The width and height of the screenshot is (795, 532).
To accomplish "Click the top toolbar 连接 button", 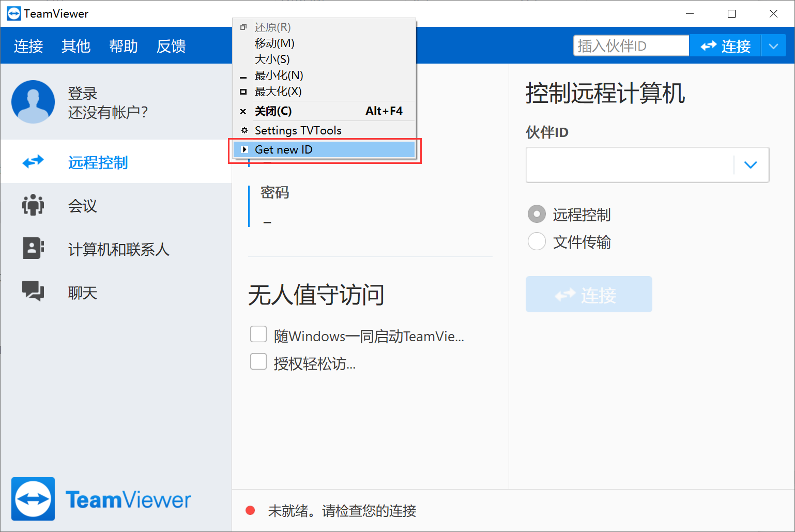I will (725, 46).
